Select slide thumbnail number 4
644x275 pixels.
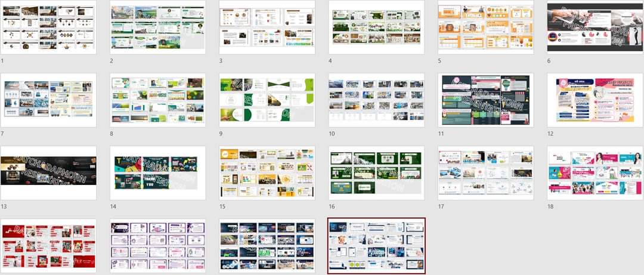376,27
